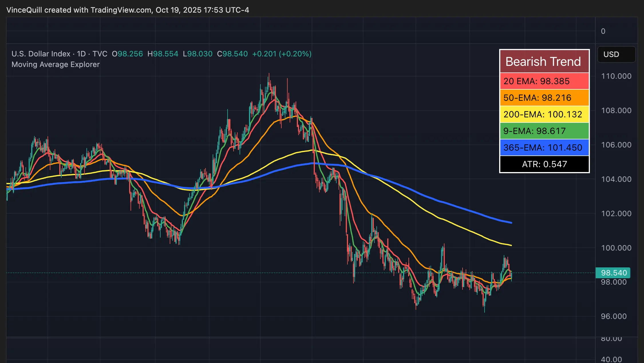
Task: Click the +0.201 (+0.20%) change value
Action: 282,54
